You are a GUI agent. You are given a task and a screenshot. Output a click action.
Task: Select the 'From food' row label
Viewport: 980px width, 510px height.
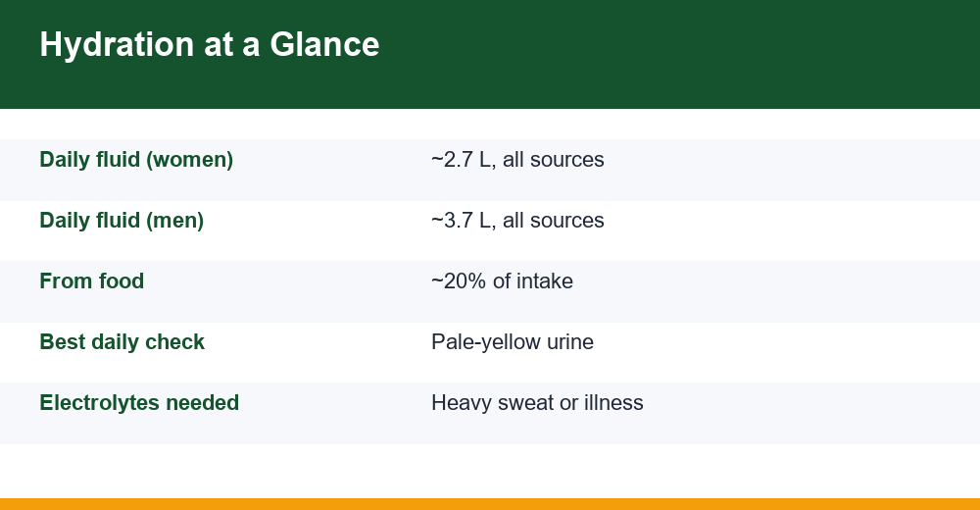click(92, 280)
